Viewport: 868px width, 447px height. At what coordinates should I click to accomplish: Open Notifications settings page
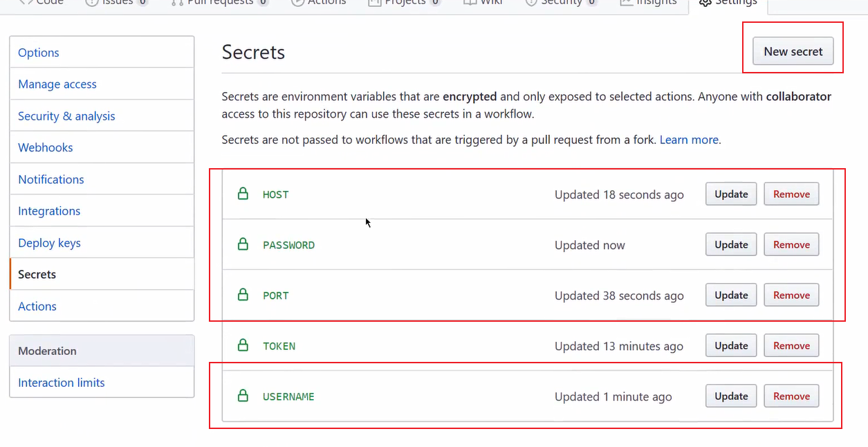point(102,179)
